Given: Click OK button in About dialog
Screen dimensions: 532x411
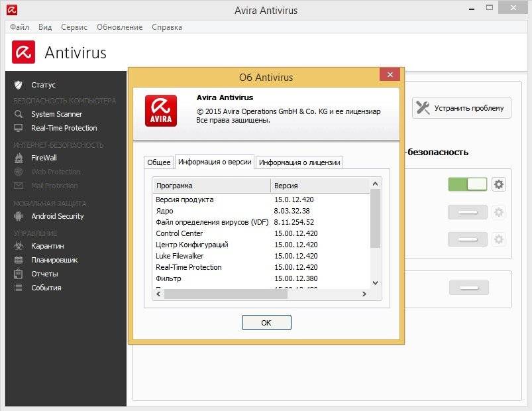Looking at the screenshot, I should (x=266, y=322).
